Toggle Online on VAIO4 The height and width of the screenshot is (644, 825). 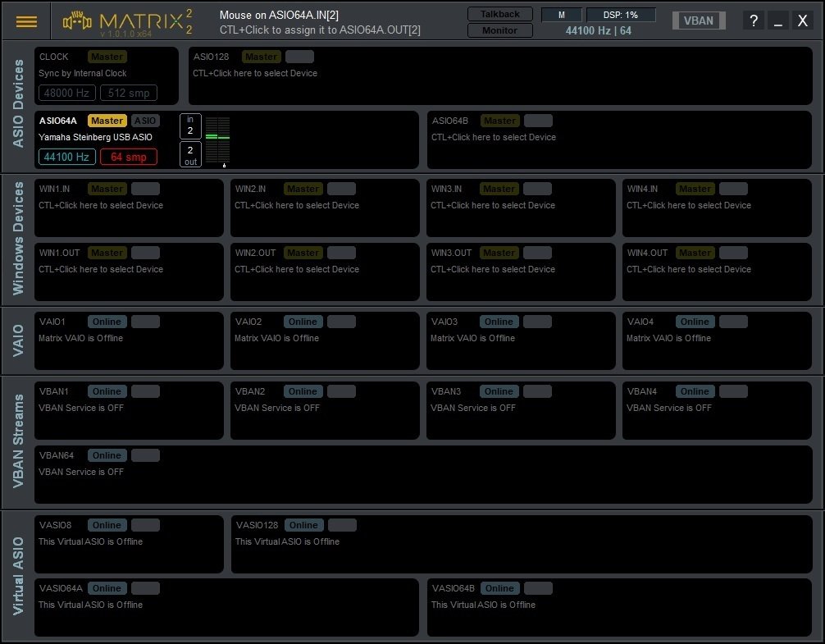coord(695,322)
